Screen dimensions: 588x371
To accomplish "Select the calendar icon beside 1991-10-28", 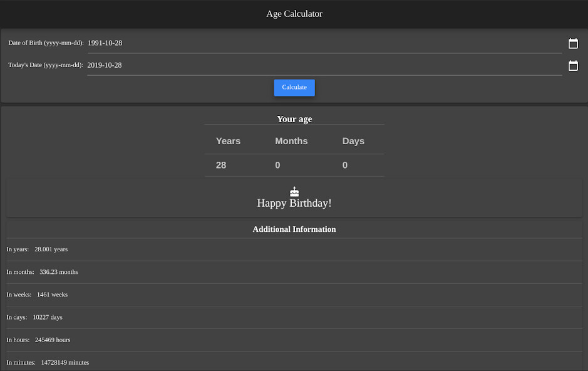I will pos(573,43).
